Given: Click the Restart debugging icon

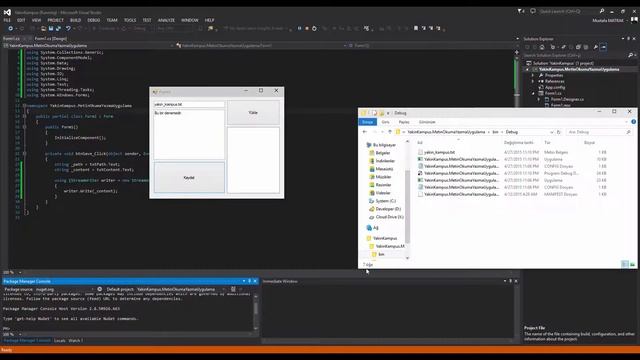Looking at the screenshot, I should click(x=314, y=29).
